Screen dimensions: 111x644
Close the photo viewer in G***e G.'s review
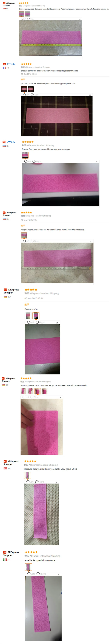pos(90,95)
